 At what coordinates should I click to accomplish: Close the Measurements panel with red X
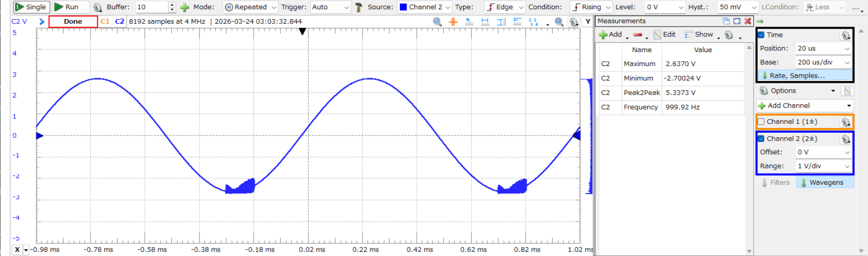pyautogui.click(x=748, y=21)
